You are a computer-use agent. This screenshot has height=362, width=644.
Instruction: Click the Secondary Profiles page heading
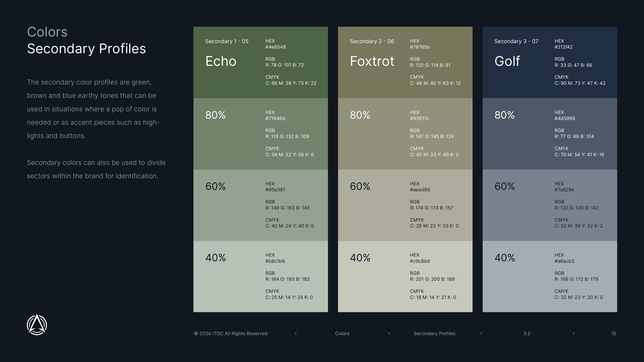click(x=86, y=49)
